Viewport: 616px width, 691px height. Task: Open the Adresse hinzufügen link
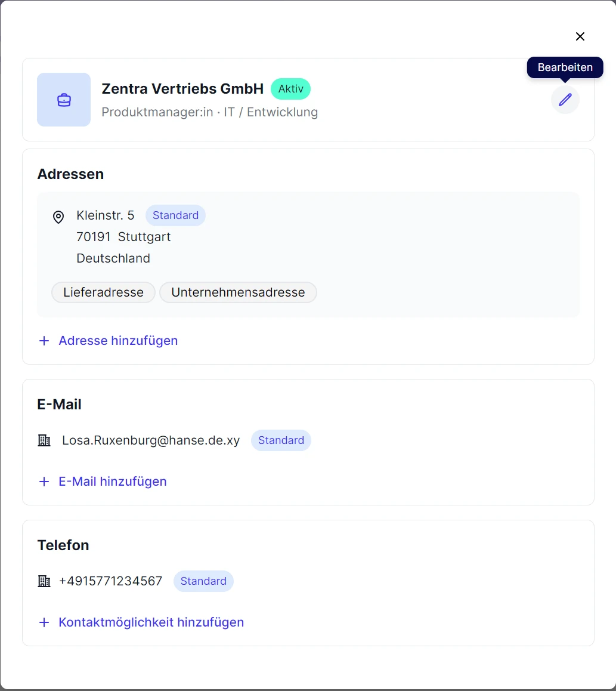tap(118, 341)
